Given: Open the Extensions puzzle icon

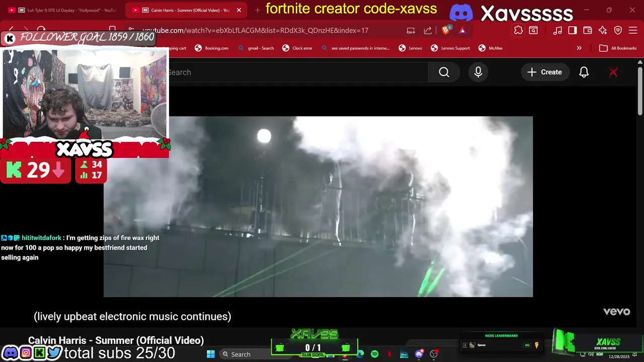Looking at the screenshot, I should (x=518, y=30).
